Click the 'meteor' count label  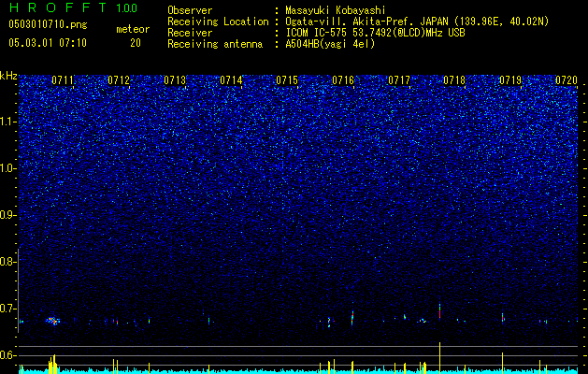click(x=133, y=29)
